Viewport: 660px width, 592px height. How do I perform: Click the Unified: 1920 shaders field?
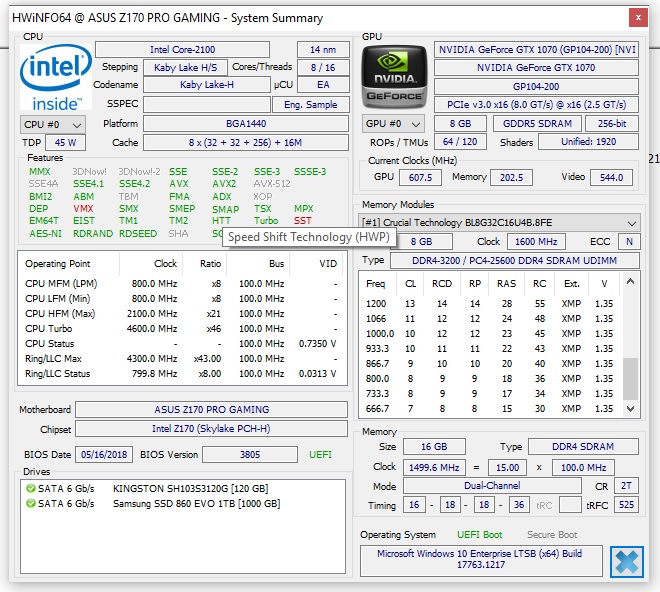[x=588, y=142]
